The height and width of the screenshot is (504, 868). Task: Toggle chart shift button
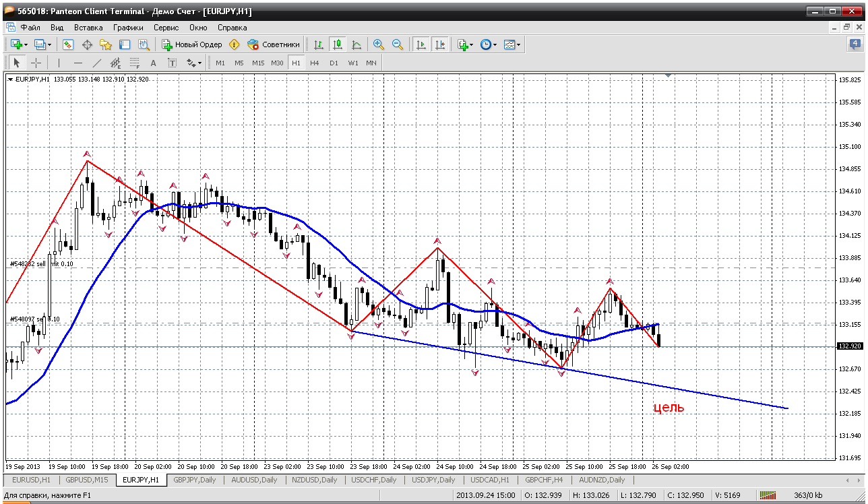(440, 44)
